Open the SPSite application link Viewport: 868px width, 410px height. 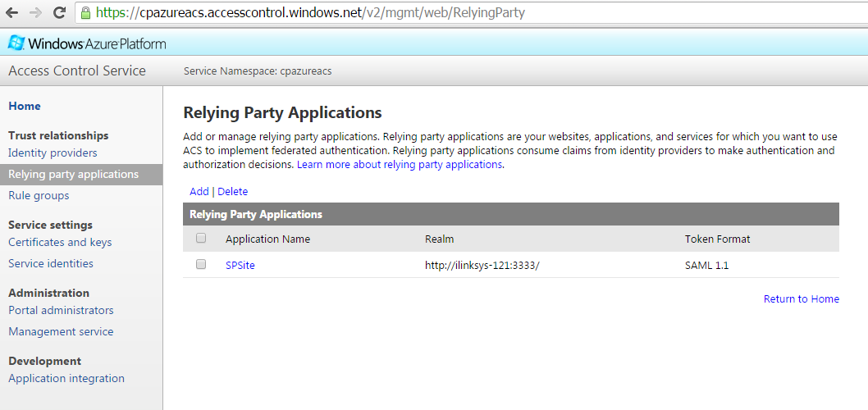pyautogui.click(x=240, y=265)
